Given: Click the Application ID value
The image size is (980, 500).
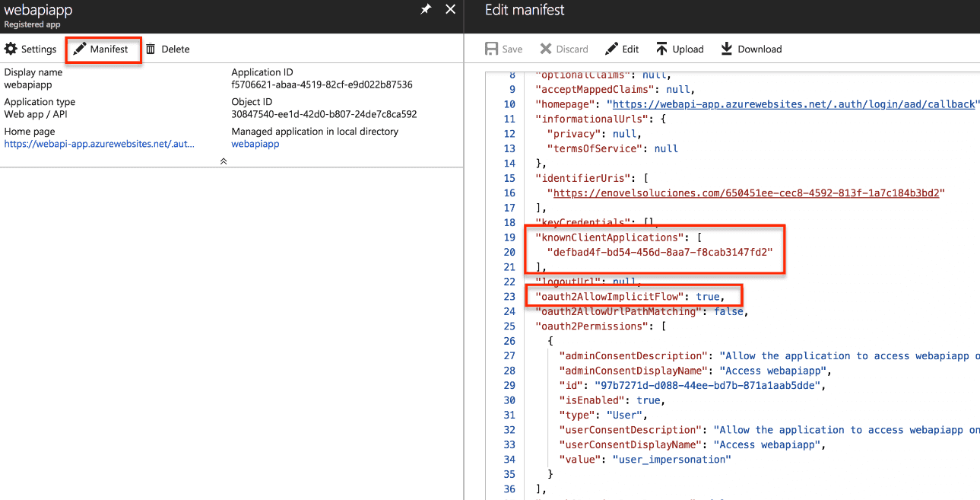Looking at the screenshot, I should (x=322, y=84).
